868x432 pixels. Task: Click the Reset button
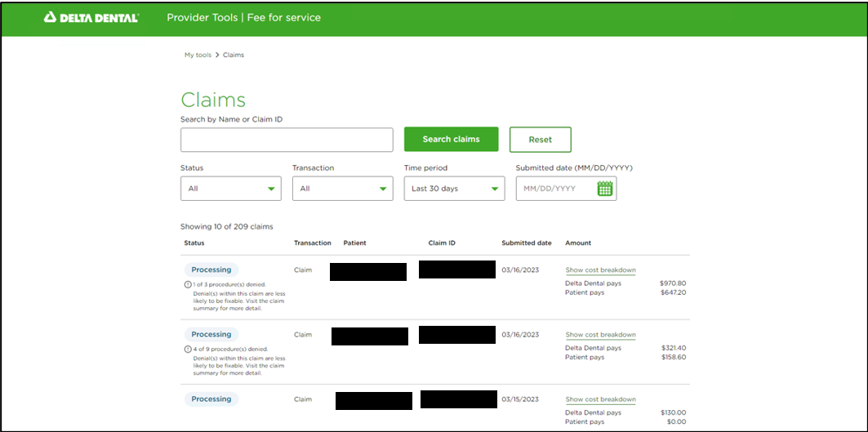click(540, 140)
